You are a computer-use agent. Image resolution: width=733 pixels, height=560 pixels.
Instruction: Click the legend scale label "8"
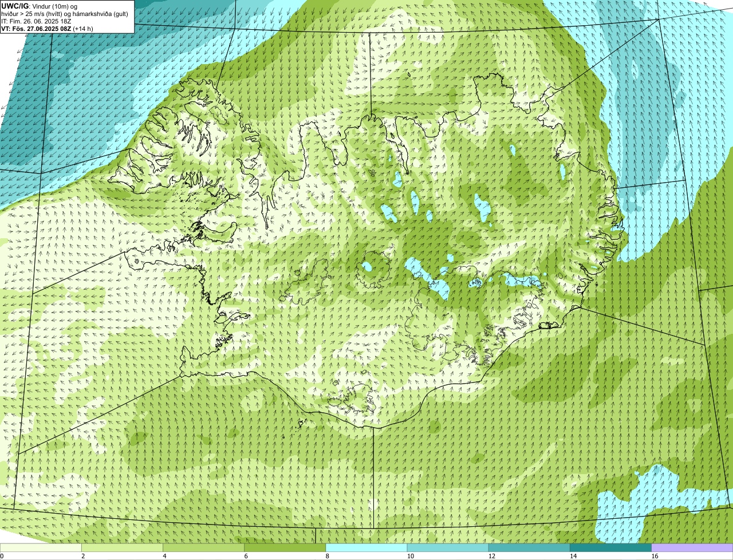point(327,556)
